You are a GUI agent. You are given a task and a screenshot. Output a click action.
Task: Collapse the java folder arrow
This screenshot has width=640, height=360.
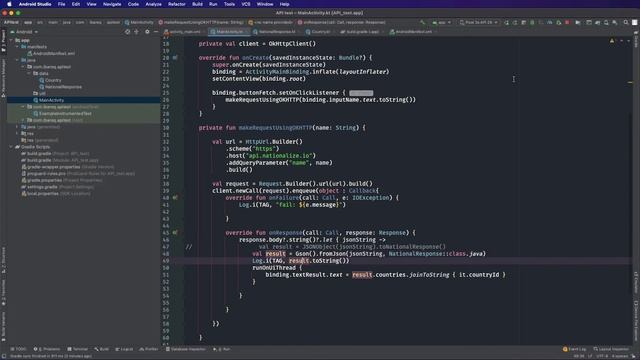tap(17, 60)
